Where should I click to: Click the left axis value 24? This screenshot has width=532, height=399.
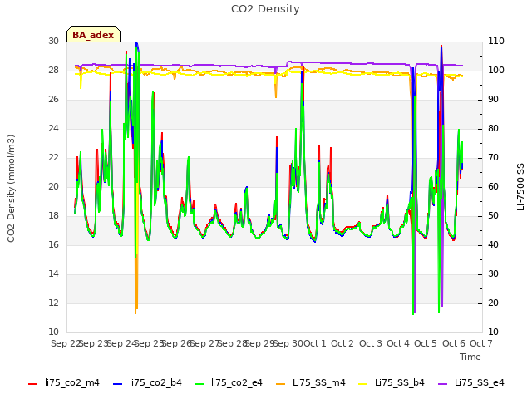(x=53, y=129)
